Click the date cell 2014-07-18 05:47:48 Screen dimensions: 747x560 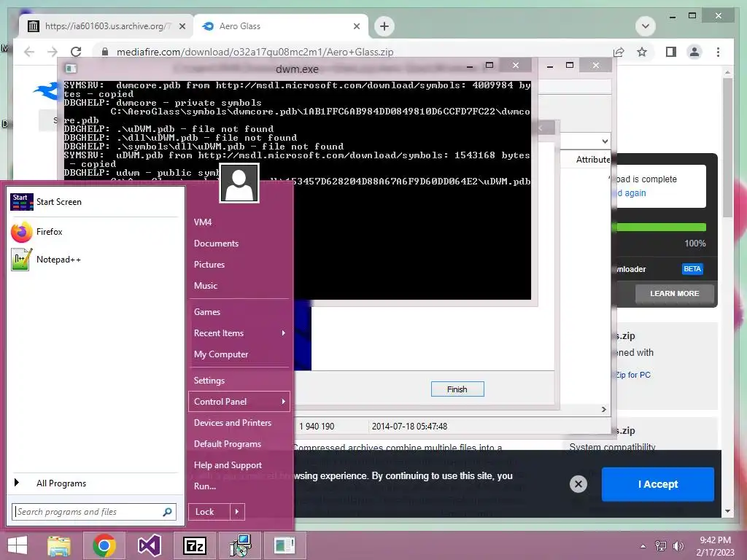[x=410, y=427]
